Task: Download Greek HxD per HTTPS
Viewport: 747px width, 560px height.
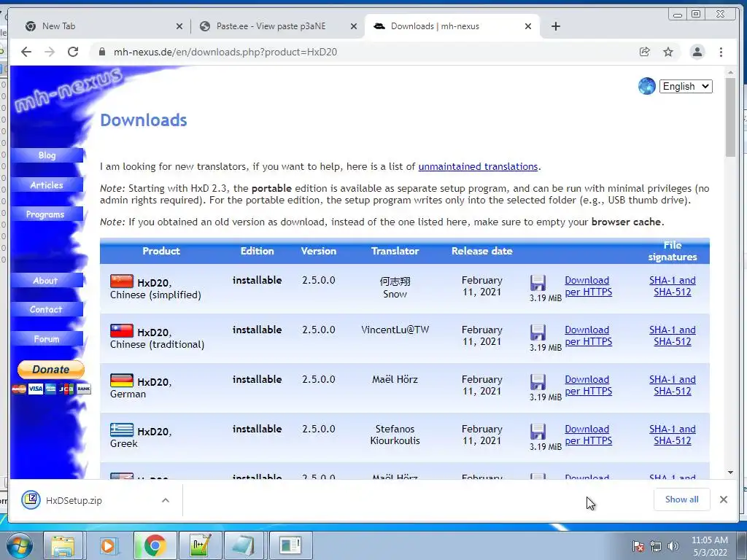Action: pos(589,435)
